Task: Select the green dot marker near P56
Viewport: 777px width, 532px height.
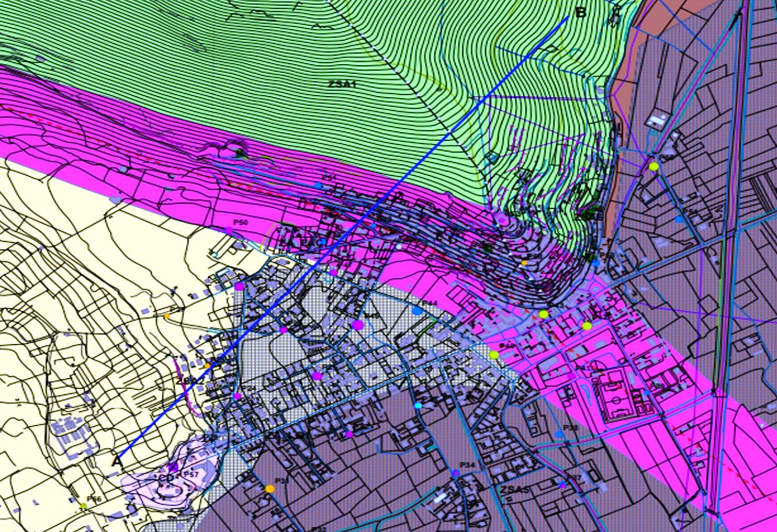Action: coord(83,506)
